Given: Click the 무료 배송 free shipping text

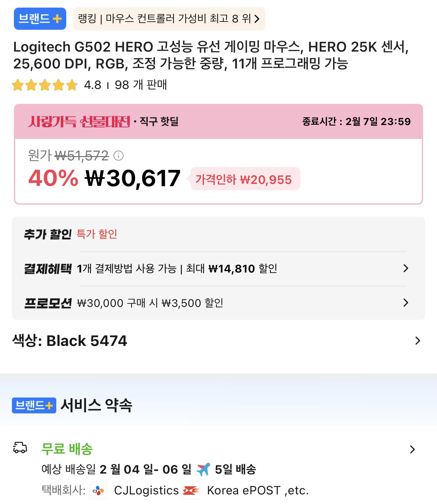Looking at the screenshot, I should point(67,449).
